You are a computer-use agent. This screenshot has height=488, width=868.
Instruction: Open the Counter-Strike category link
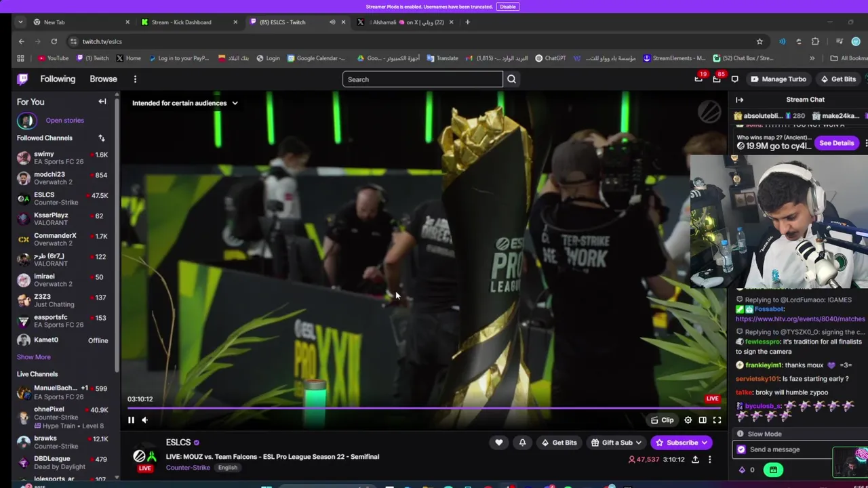[188, 468]
